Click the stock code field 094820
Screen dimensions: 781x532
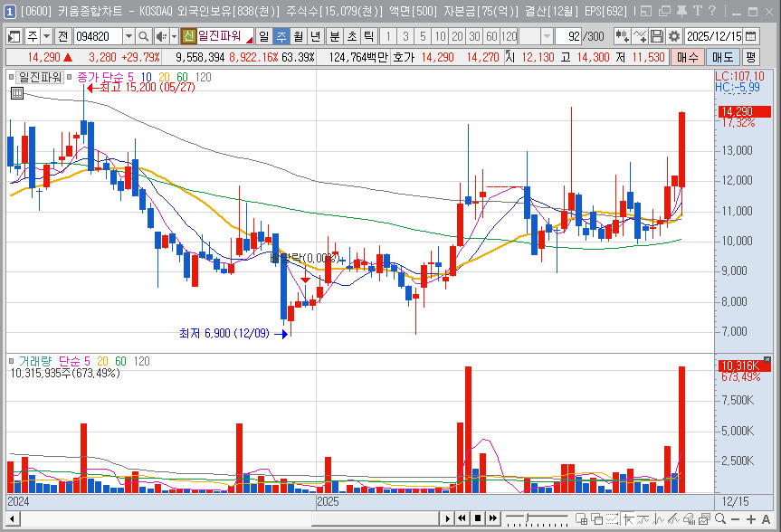click(98, 36)
